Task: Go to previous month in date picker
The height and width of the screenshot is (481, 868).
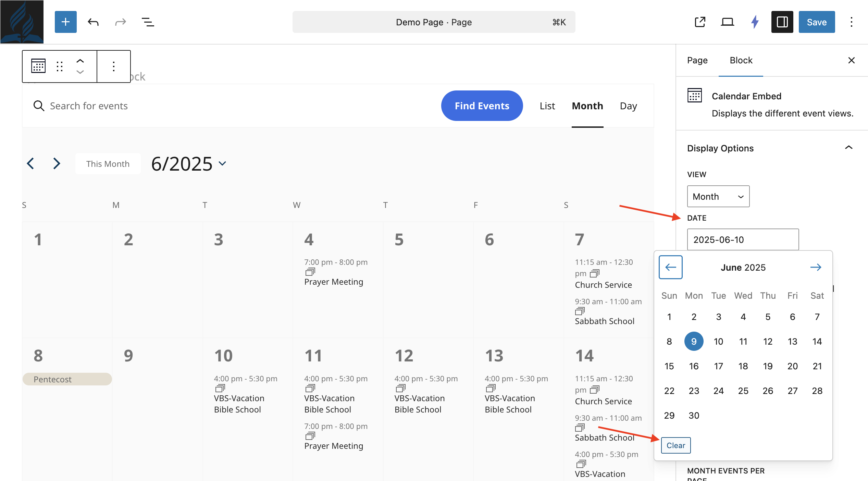Action: point(670,267)
